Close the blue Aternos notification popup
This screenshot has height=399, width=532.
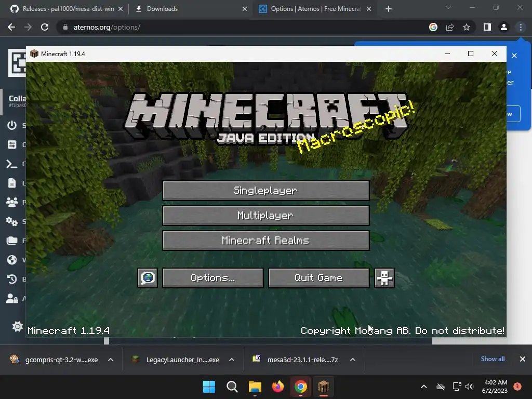514,56
